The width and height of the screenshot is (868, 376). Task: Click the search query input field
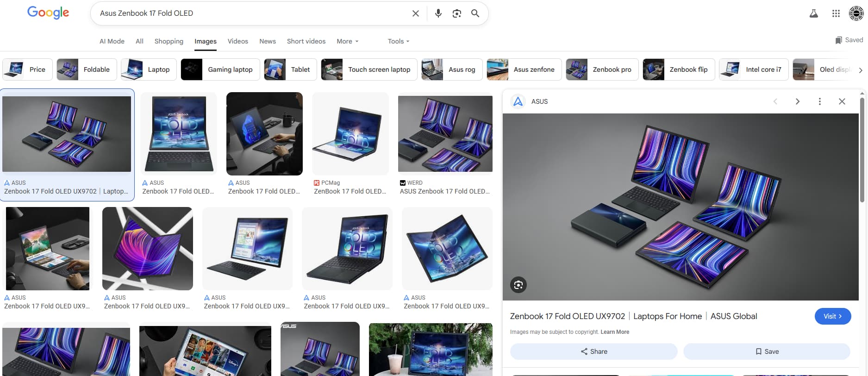(252, 13)
